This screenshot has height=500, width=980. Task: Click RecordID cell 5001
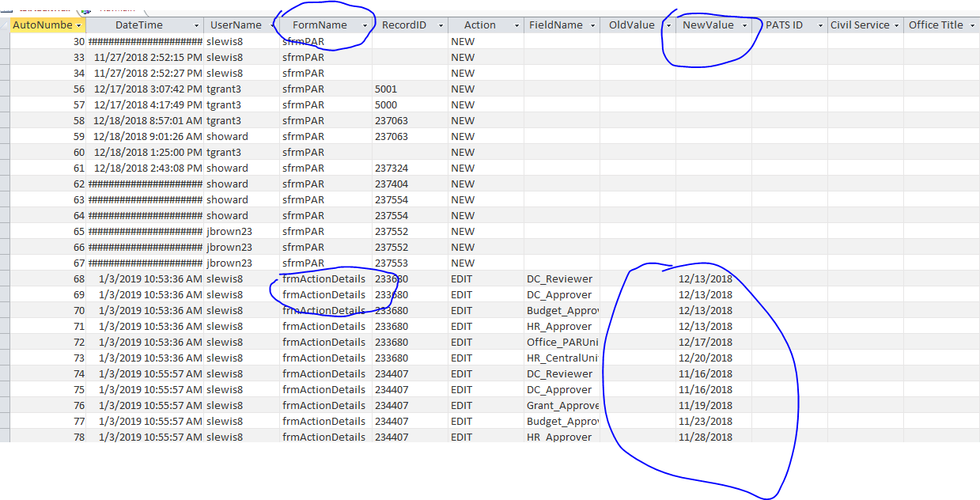pos(410,89)
